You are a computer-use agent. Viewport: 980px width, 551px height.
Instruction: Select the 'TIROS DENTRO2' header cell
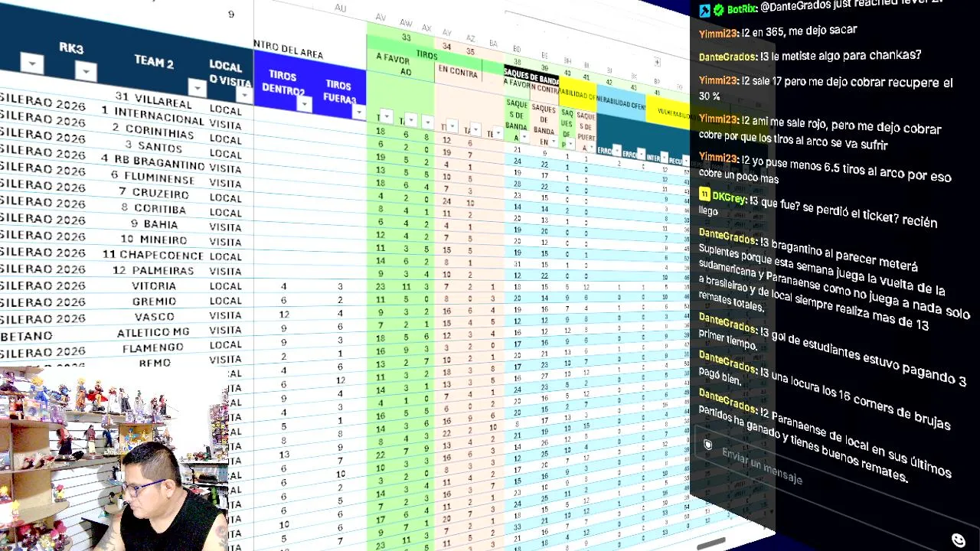point(283,82)
